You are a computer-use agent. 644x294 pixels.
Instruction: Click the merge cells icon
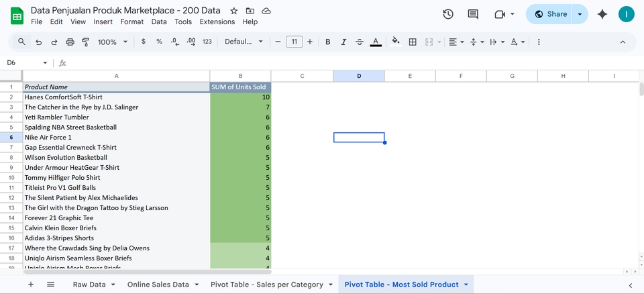429,42
